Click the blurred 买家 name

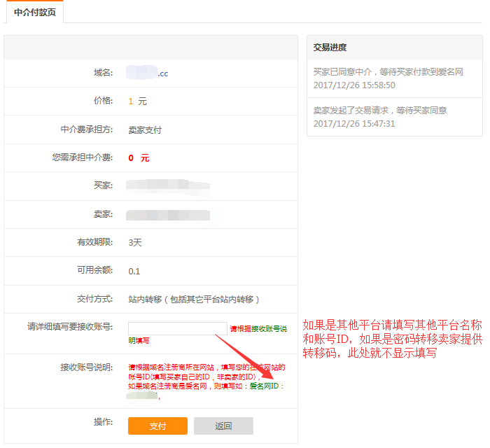168,186
